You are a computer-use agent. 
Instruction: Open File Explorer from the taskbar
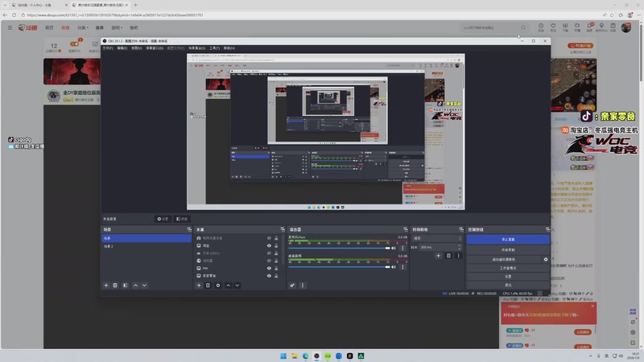pos(295,356)
